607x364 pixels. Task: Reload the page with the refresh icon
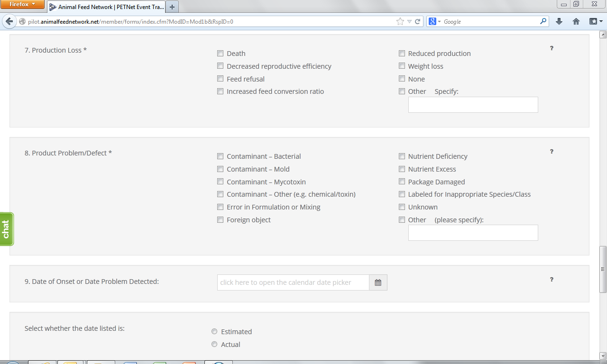click(418, 21)
